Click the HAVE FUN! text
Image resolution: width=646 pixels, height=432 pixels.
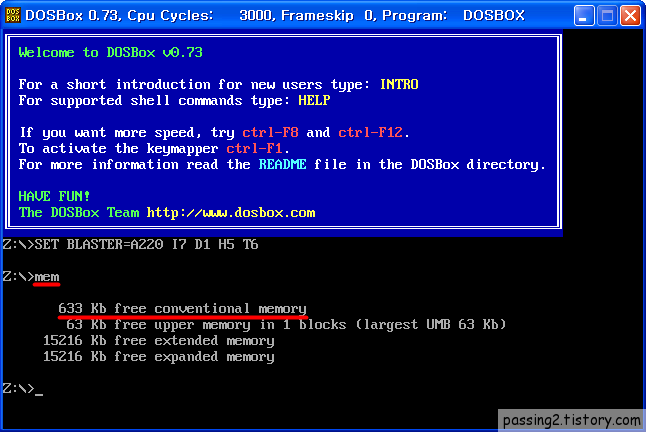point(54,196)
